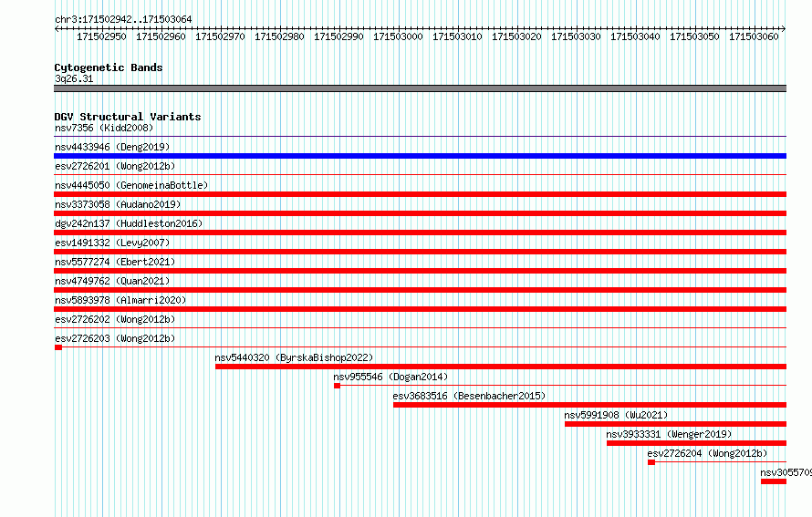Click the gray 3q26.31 cytogenetic band bar

(420, 88)
